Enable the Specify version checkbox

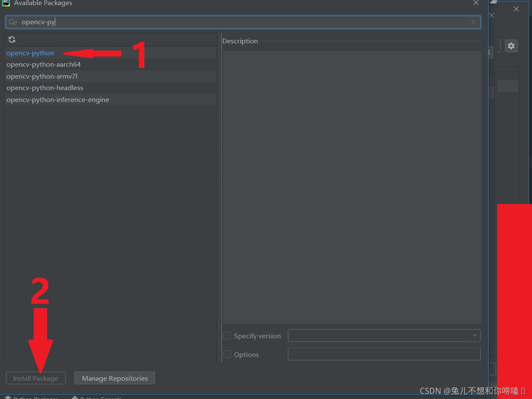click(227, 336)
